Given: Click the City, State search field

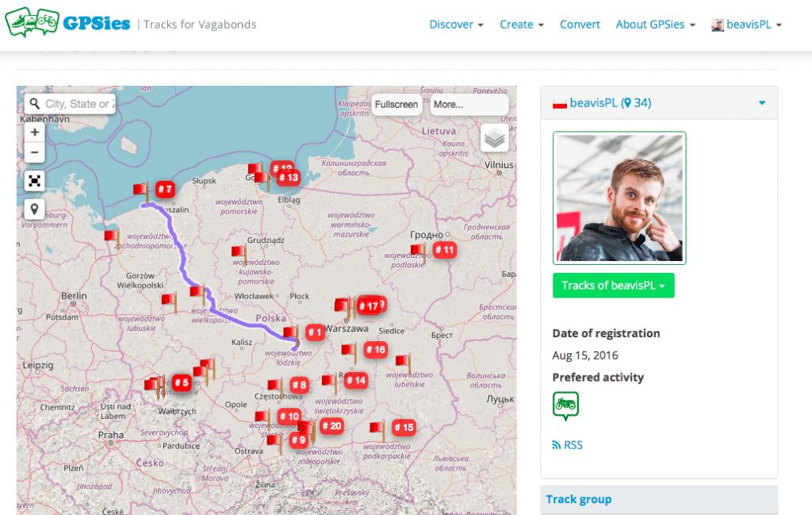Looking at the screenshot, I should point(78,104).
